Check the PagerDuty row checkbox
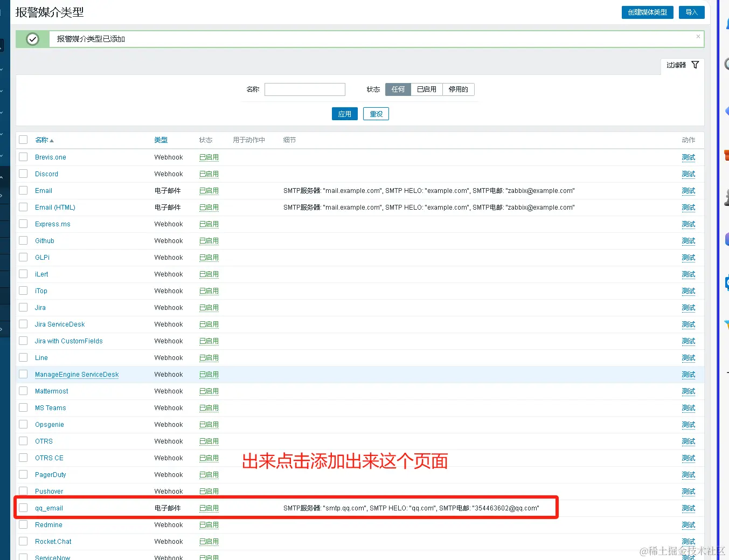 point(23,474)
